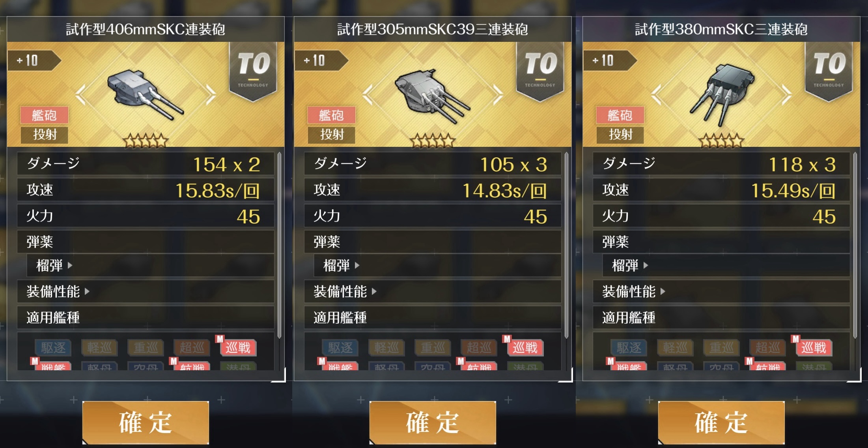Click the T0 Technology badge on 406mm card
Viewport: 868px width, 448px height.
(253, 72)
